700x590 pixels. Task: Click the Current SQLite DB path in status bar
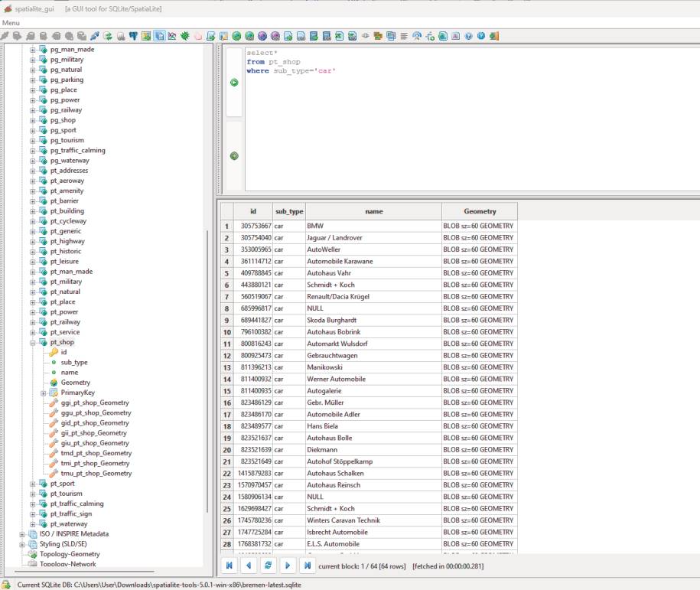tap(159, 585)
